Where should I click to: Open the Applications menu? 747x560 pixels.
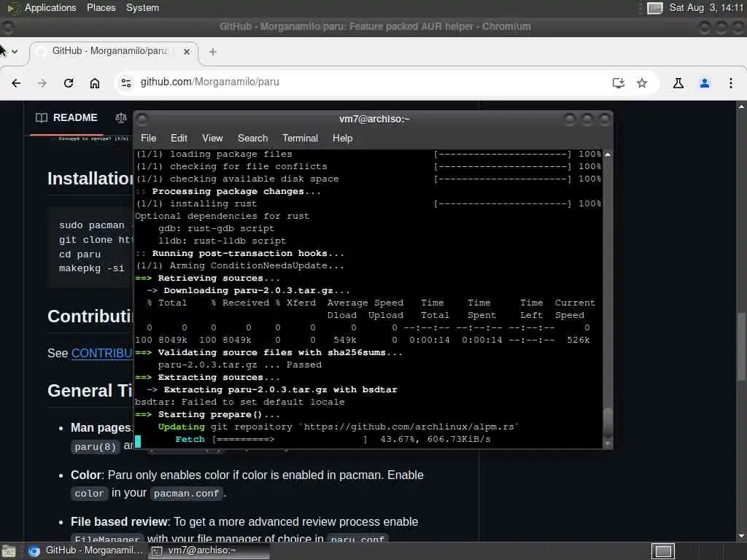tap(42, 7)
